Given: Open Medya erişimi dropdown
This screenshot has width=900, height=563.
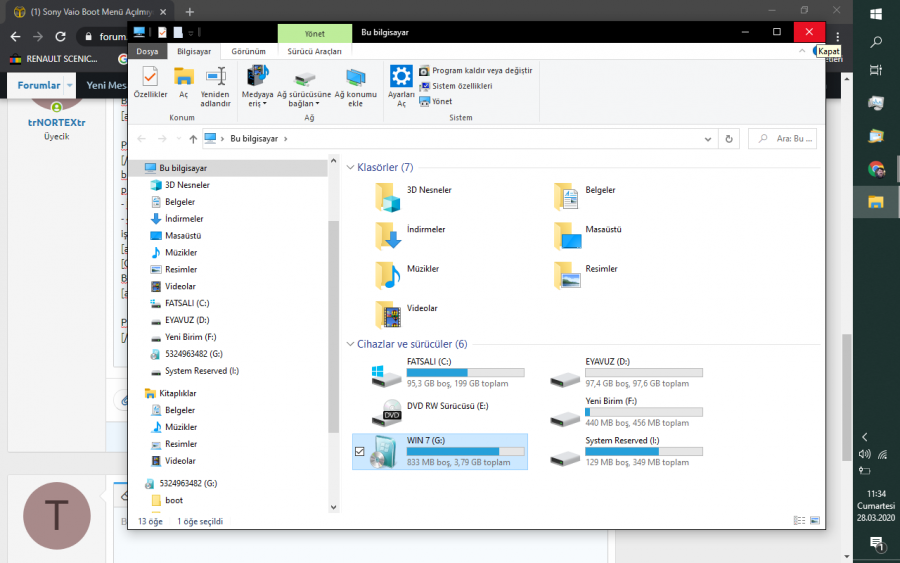Looking at the screenshot, I should click(x=257, y=86).
